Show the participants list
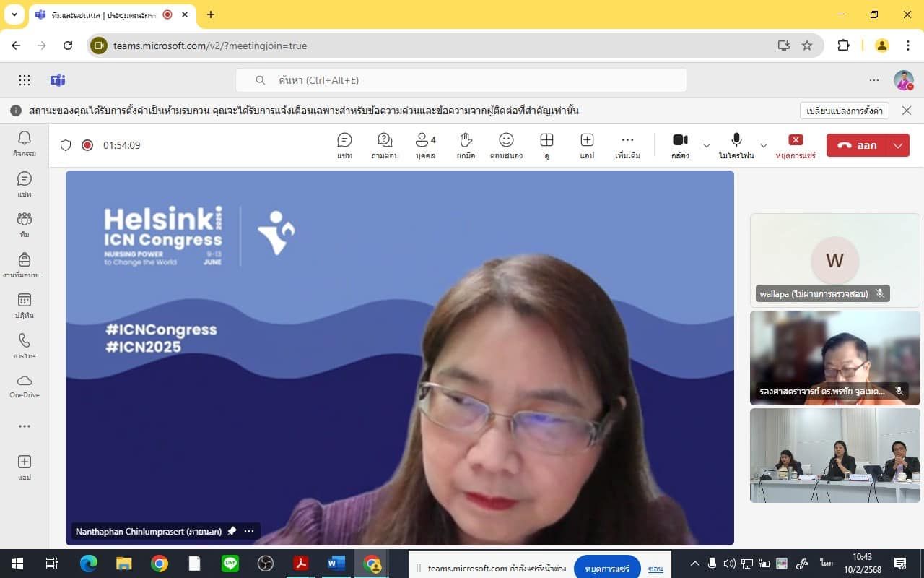This screenshot has height=578, width=924. pos(425,145)
